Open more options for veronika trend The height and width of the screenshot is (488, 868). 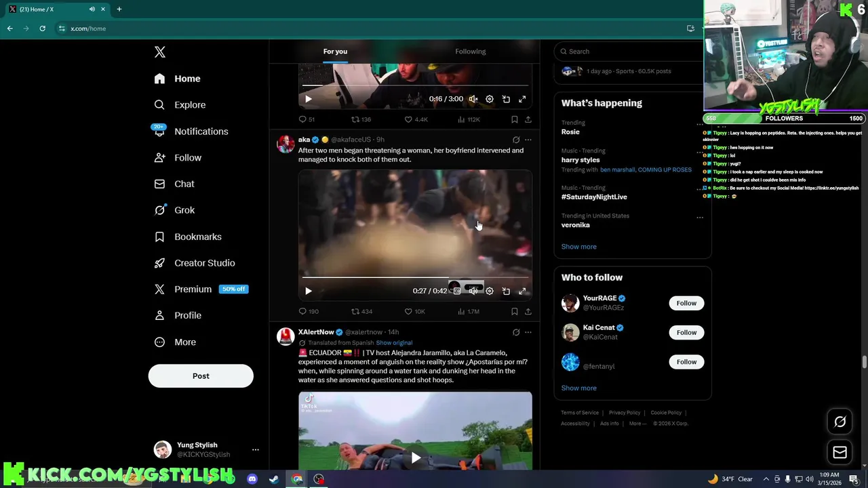(x=700, y=218)
